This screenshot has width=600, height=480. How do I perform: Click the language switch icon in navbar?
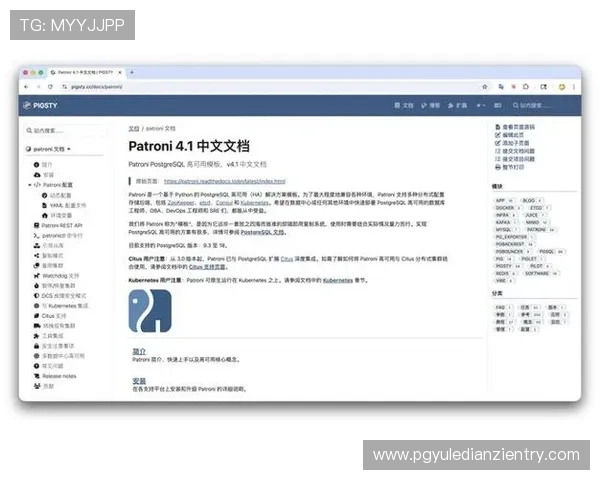tap(497, 105)
